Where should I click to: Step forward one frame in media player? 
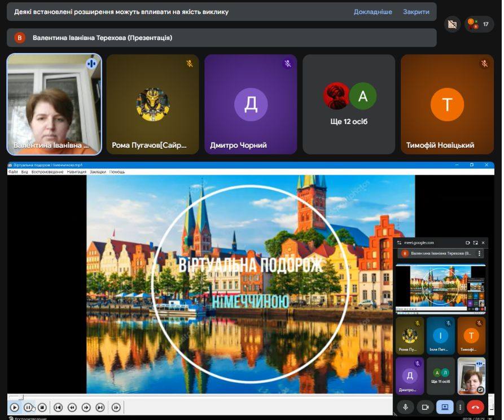pyautogui.click(x=116, y=408)
